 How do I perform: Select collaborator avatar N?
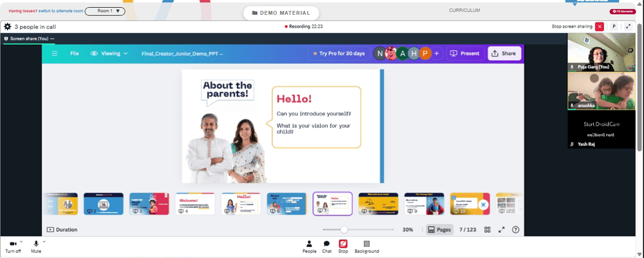380,54
